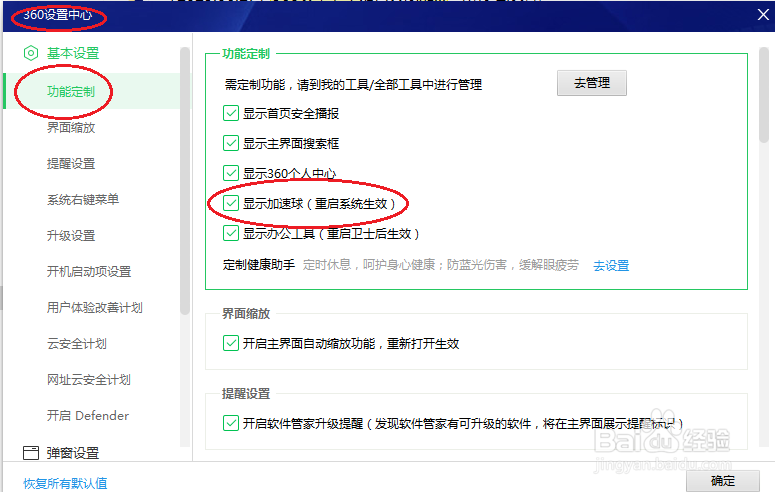Select 功能定制 in sidebar
Screen dimensions: 775x492
coord(71,91)
